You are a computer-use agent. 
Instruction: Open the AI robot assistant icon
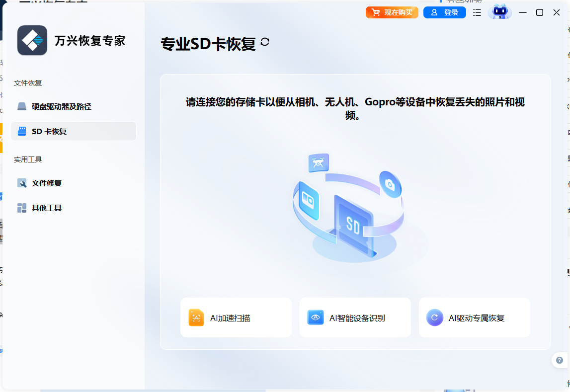500,11
